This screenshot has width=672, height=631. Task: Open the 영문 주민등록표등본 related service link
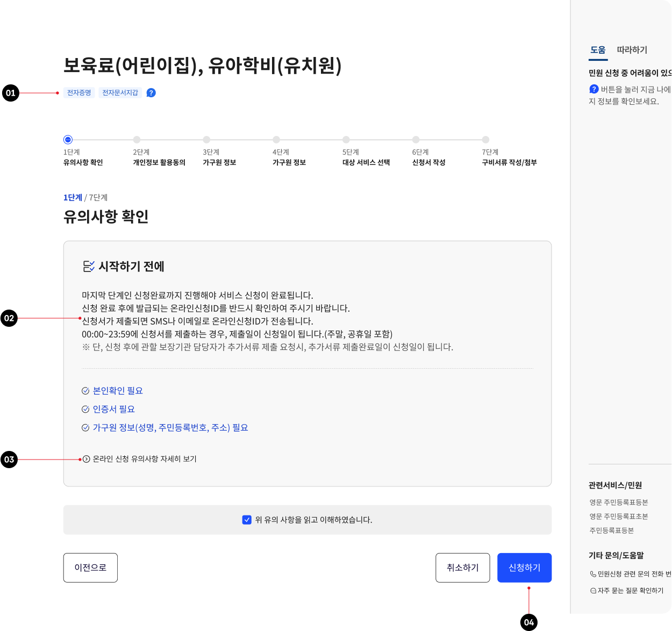tap(618, 503)
